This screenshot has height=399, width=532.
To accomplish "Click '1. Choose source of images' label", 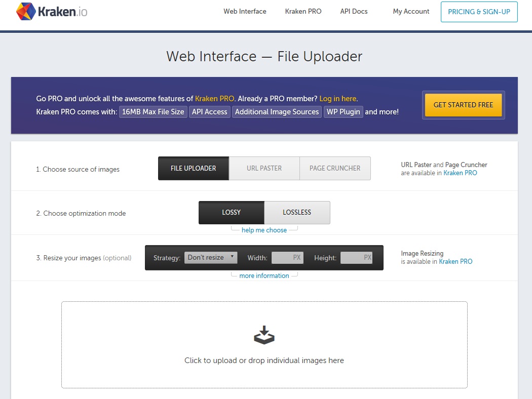I will point(78,169).
